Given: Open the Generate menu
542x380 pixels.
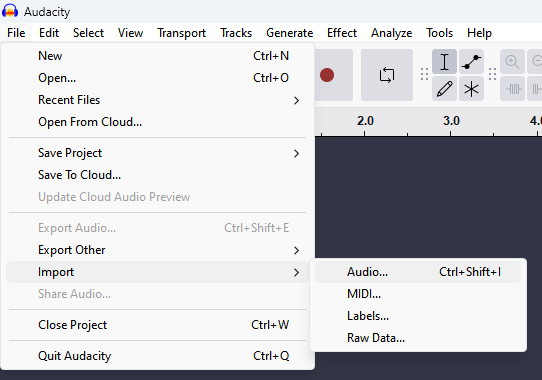Looking at the screenshot, I should point(290,33).
